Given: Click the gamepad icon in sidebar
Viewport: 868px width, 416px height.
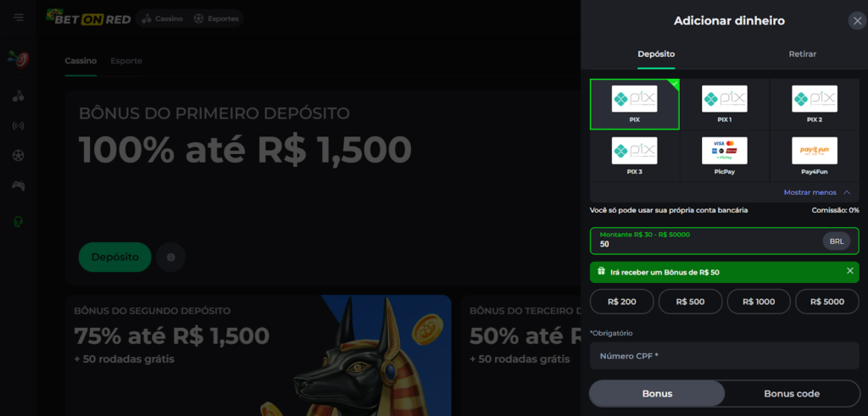Looking at the screenshot, I should (19, 186).
